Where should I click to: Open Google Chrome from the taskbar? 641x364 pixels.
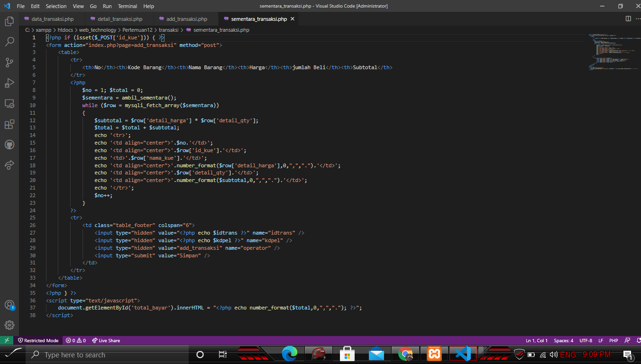[405, 354]
